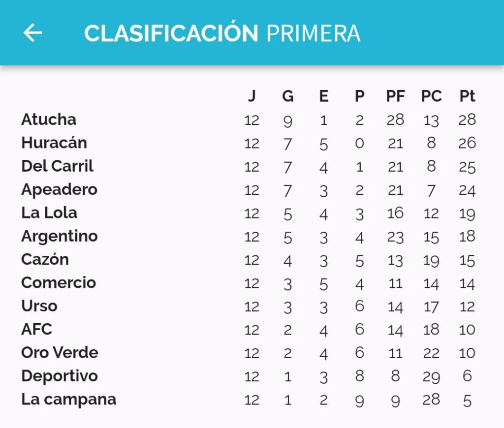The height and width of the screenshot is (428, 504).
Task: Click the Pt column header
Action: [467, 96]
